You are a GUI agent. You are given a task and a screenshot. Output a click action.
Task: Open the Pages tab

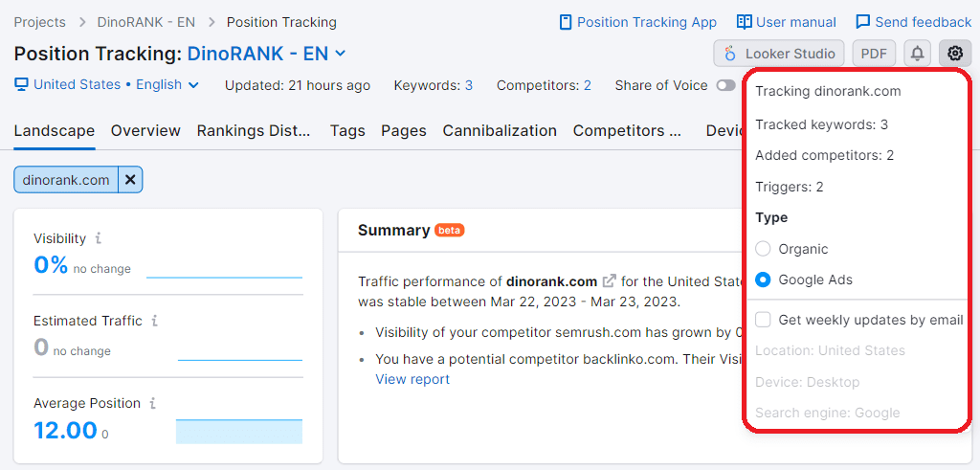[404, 131]
